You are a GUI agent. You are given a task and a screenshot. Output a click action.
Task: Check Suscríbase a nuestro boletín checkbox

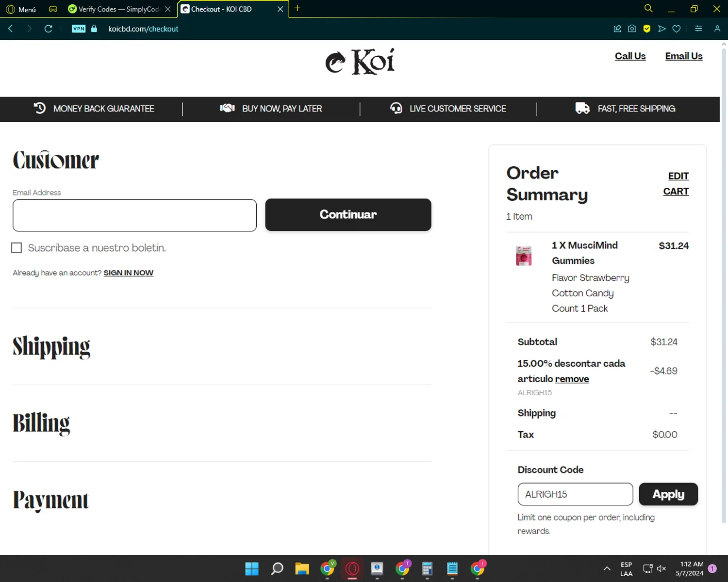coord(17,248)
